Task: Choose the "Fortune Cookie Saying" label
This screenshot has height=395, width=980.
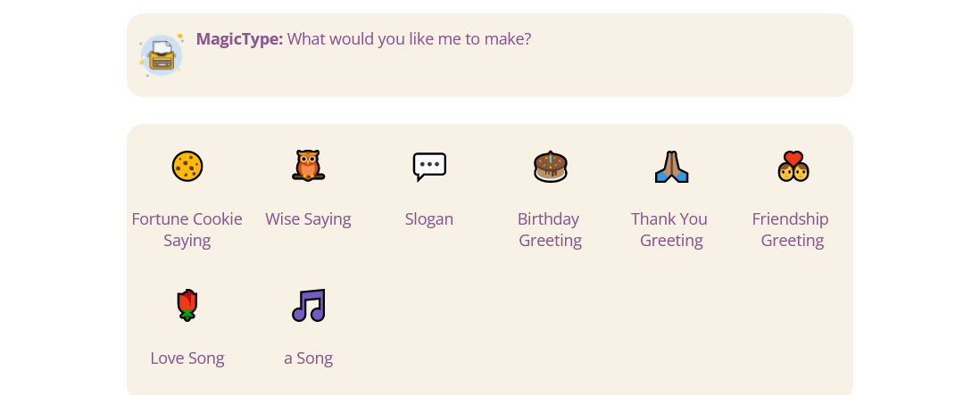Action: pos(187,229)
